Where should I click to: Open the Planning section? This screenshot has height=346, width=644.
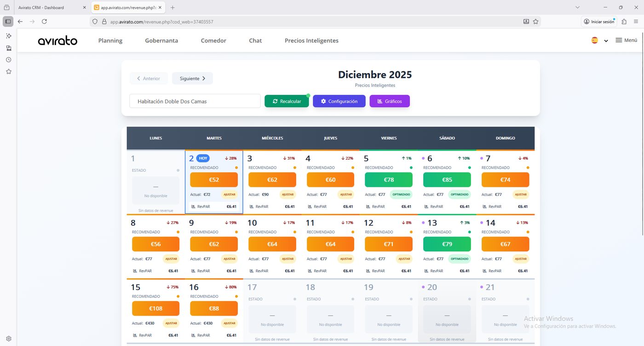110,40
